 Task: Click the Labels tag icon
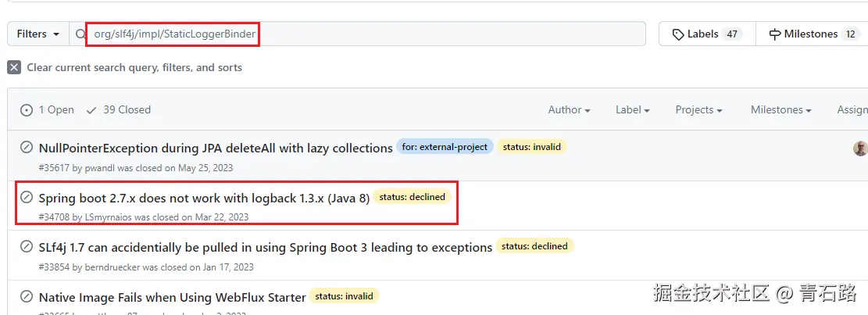click(677, 34)
